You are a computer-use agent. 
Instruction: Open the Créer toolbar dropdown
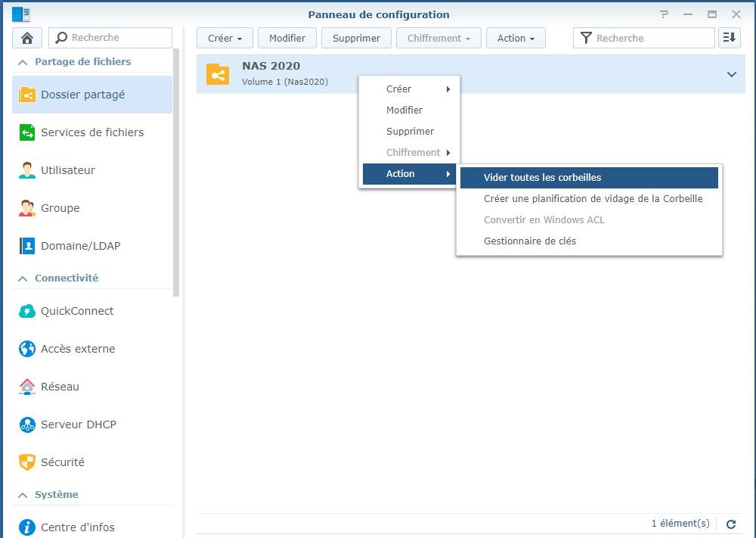click(225, 38)
